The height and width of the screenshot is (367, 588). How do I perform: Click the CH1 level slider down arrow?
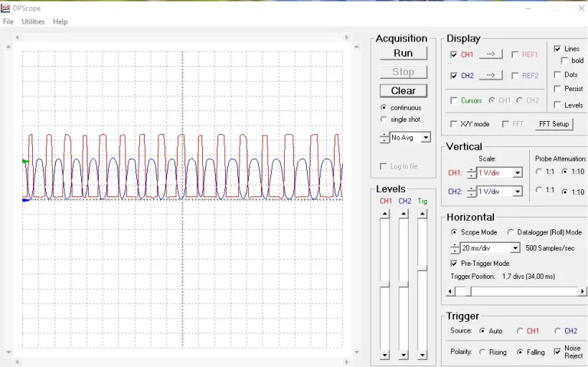[x=385, y=355]
